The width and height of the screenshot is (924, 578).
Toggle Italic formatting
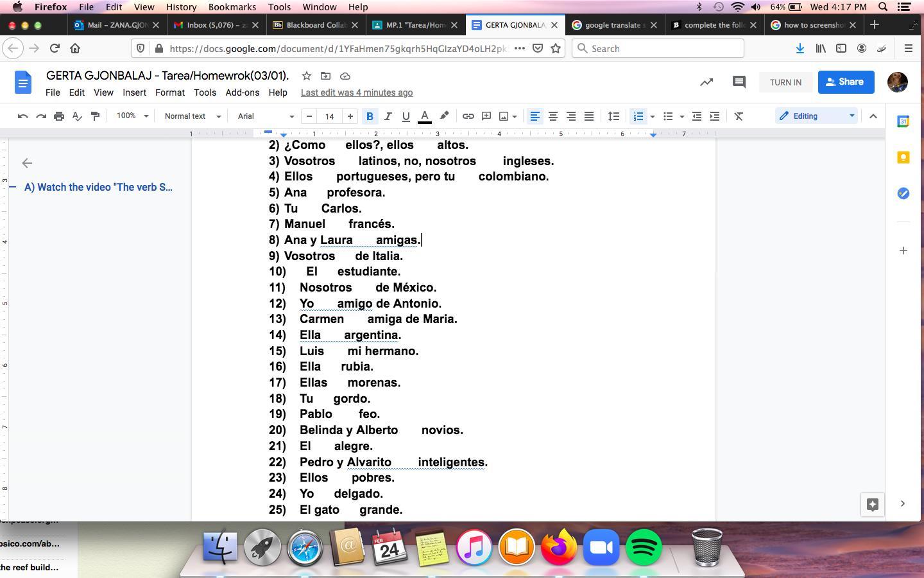click(388, 116)
